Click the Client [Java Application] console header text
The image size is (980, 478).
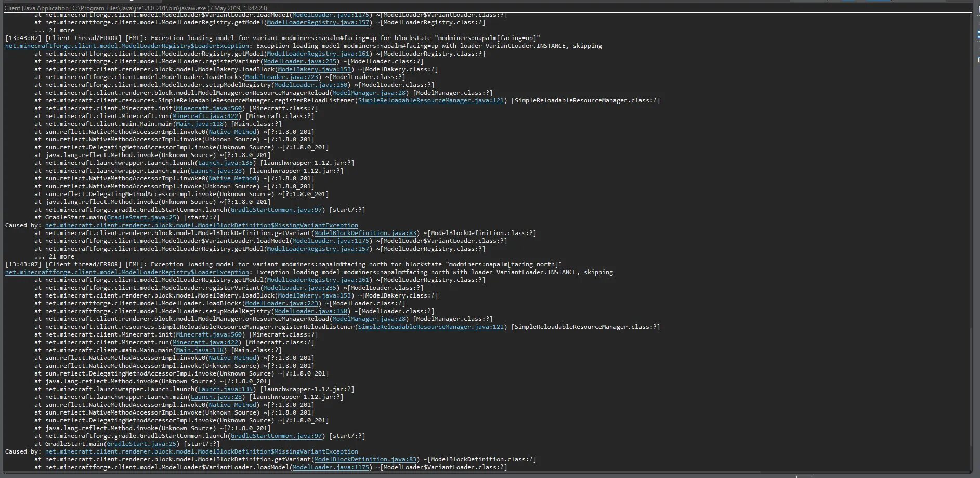(x=135, y=8)
